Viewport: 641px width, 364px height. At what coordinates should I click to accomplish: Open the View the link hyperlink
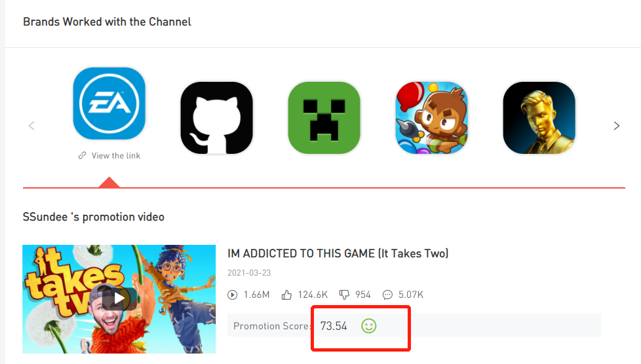116,156
